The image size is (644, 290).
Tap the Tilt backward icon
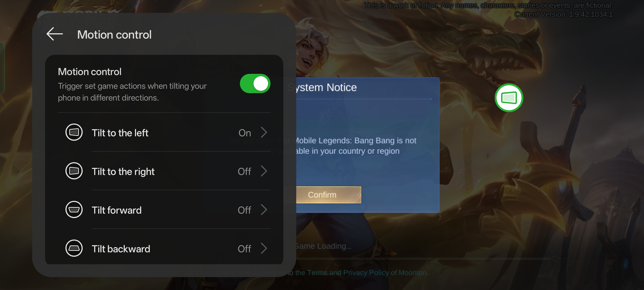[x=74, y=248]
